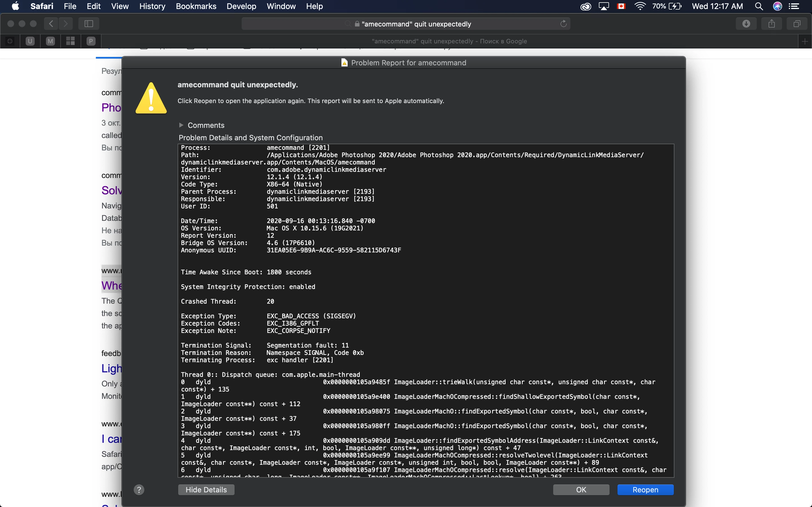Click the Safari address bar field
Image resolution: width=812 pixels, height=507 pixels.
click(406, 24)
